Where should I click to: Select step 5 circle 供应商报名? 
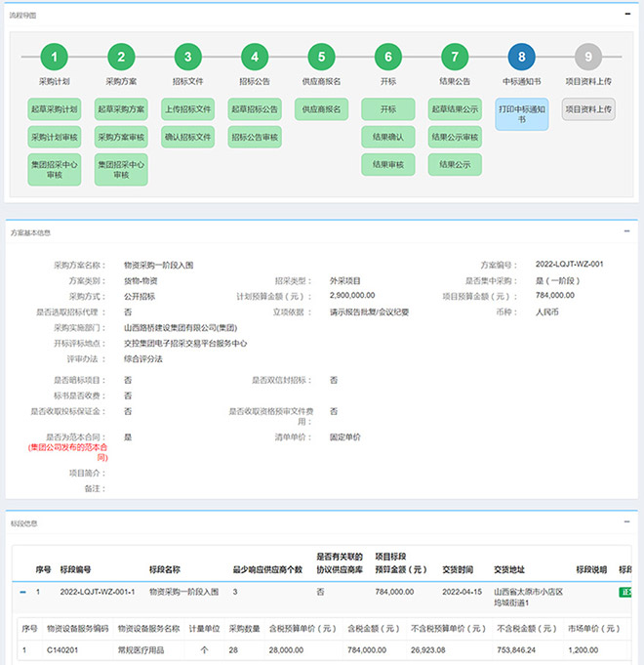click(x=321, y=58)
